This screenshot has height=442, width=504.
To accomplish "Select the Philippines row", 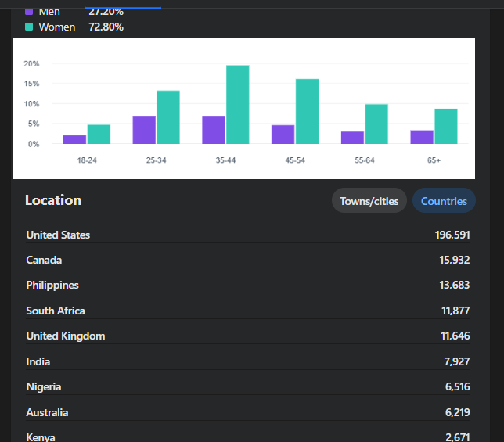I will click(x=248, y=286).
